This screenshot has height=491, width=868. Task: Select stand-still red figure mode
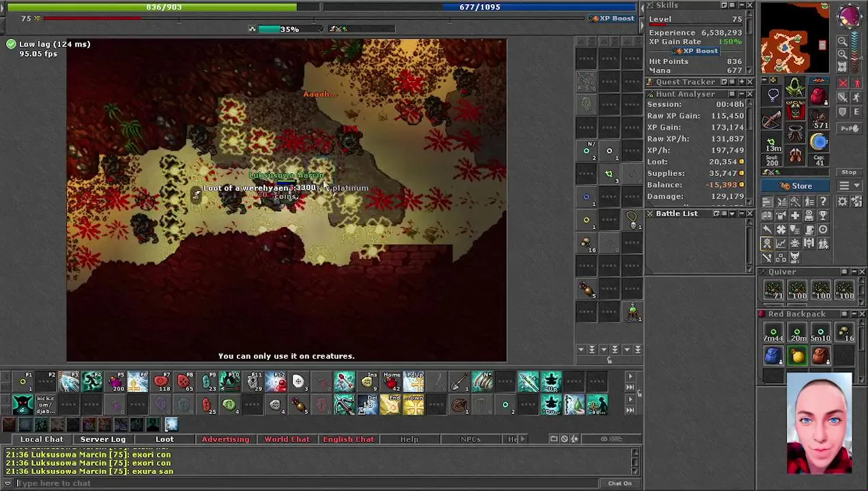point(857,83)
